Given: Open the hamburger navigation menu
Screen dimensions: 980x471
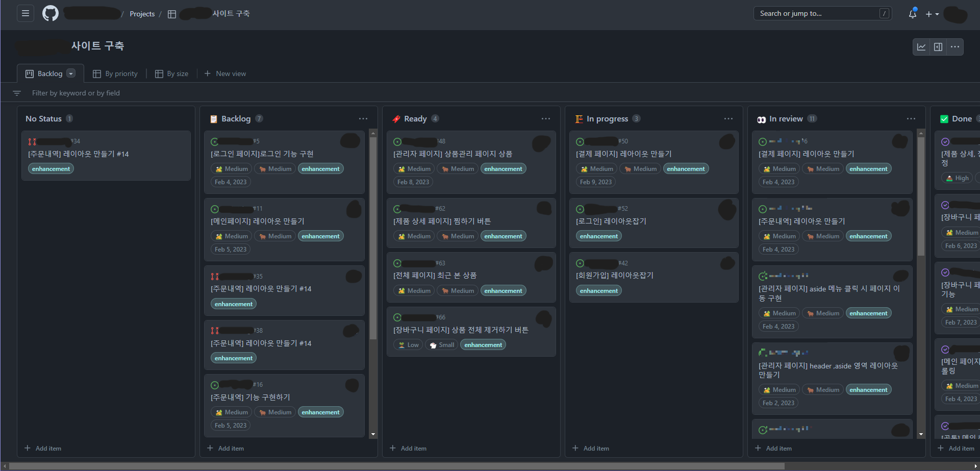Looking at the screenshot, I should (x=25, y=13).
